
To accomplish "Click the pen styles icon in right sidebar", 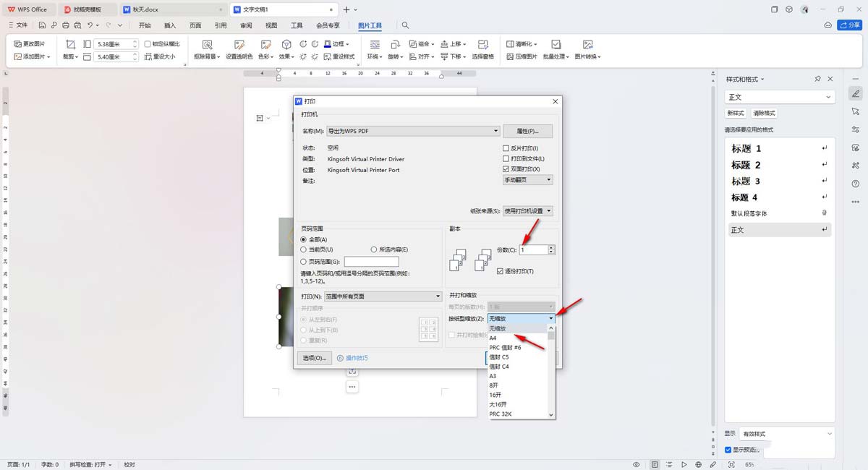I will (x=856, y=93).
